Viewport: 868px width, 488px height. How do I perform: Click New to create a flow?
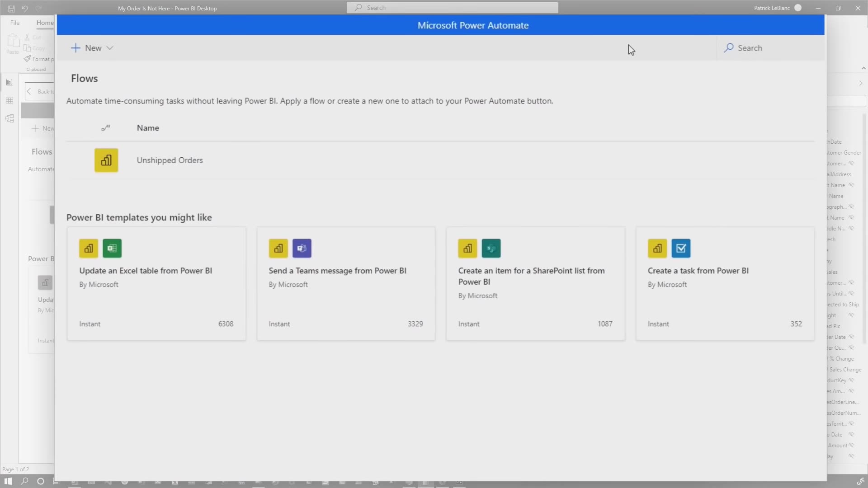click(x=87, y=48)
